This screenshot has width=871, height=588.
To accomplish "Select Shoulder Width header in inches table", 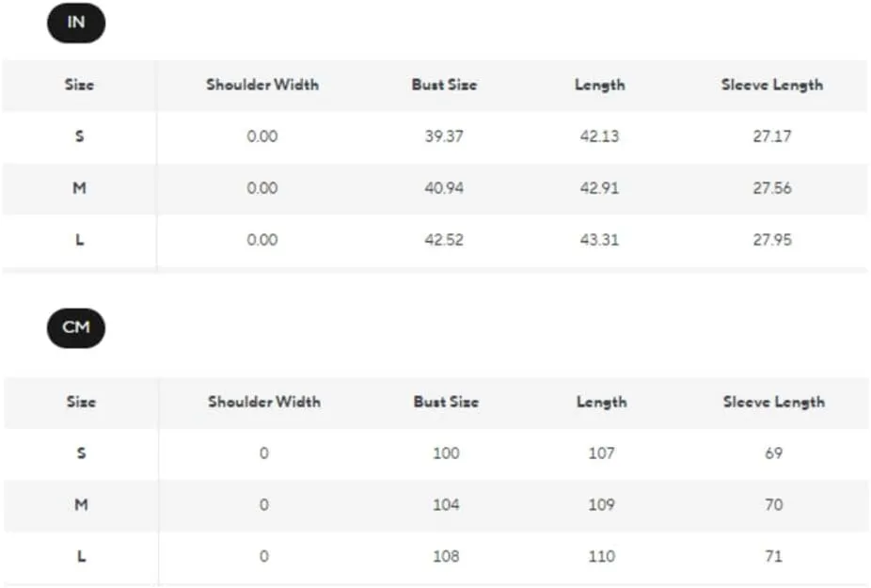I will 262,85.
